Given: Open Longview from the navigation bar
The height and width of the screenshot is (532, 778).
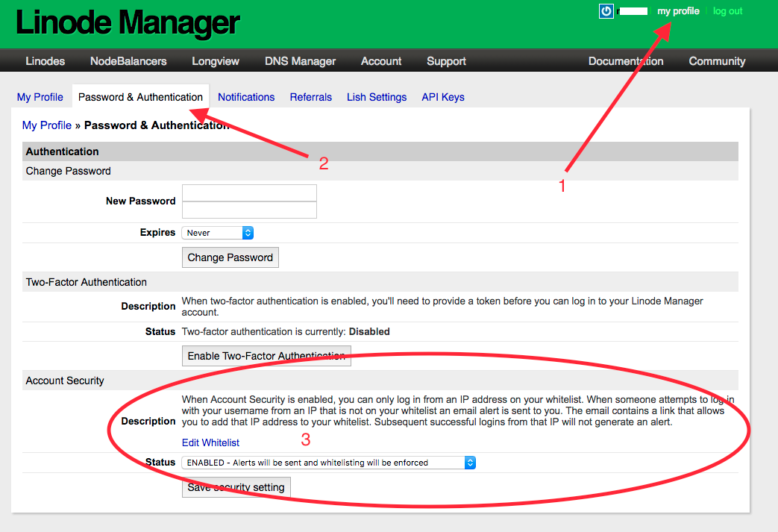Looking at the screenshot, I should 216,61.
